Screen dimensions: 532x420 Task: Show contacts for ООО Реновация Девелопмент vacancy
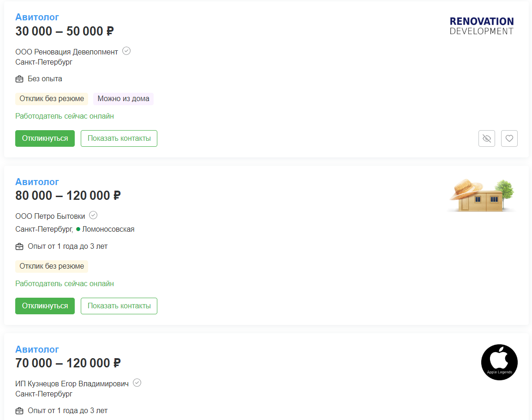click(x=119, y=138)
